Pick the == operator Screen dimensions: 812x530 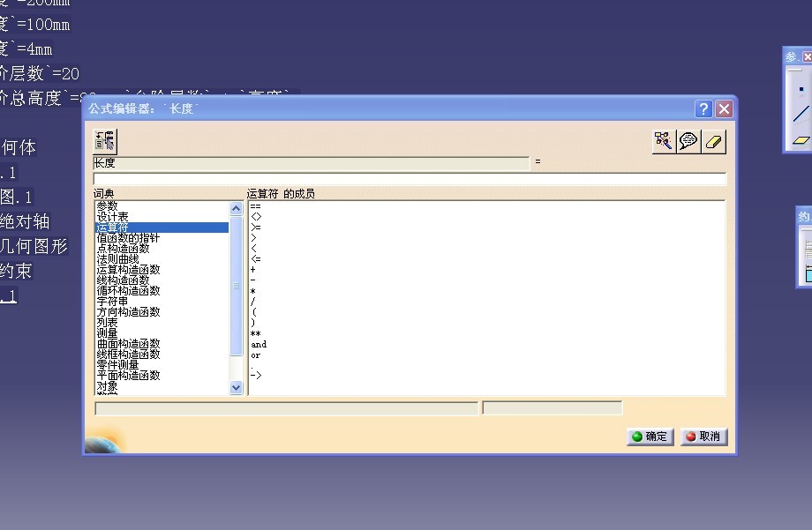pyautogui.click(x=256, y=206)
